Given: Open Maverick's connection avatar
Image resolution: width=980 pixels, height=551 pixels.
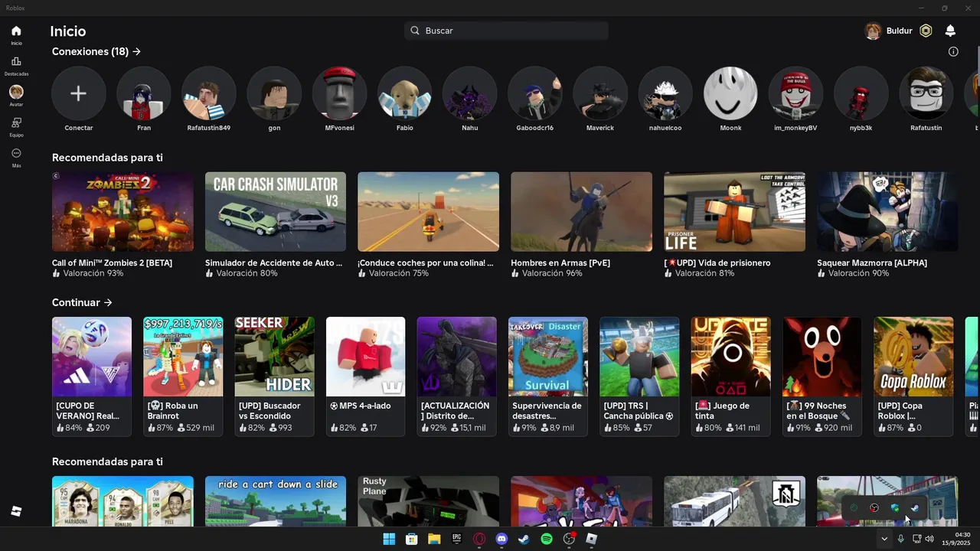Looking at the screenshot, I should (x=600, y=93).
